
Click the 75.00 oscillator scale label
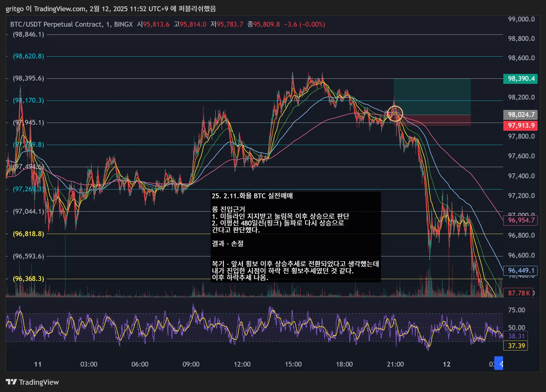coord(516,310)
